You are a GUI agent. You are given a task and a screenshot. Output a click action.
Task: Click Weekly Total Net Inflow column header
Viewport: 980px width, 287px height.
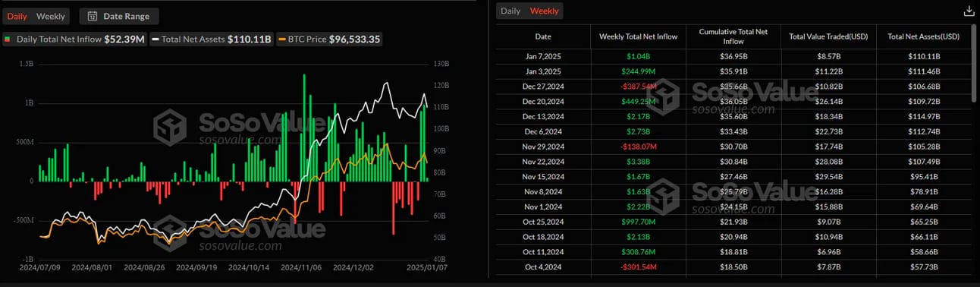pos(638,36)
